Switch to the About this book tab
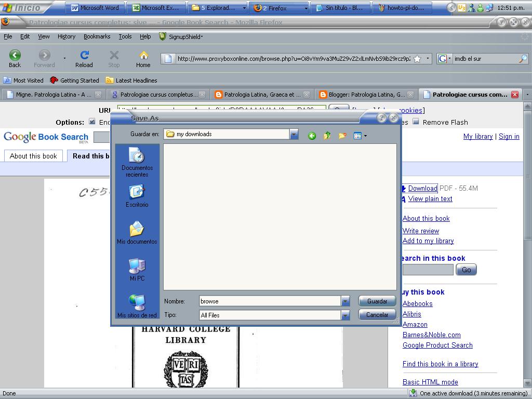Screen dimensions: 532x399 (x=33, y=156)
